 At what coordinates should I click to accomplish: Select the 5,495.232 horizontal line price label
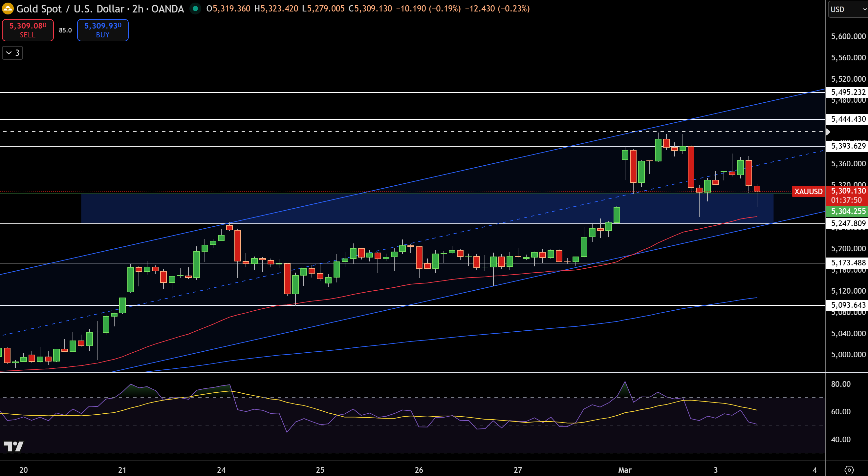click(847, 92)
